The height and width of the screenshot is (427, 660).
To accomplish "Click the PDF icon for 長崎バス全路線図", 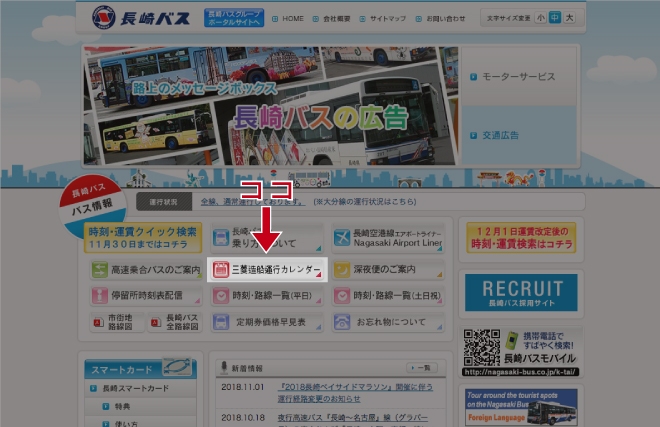I will [x=156, y=323].
